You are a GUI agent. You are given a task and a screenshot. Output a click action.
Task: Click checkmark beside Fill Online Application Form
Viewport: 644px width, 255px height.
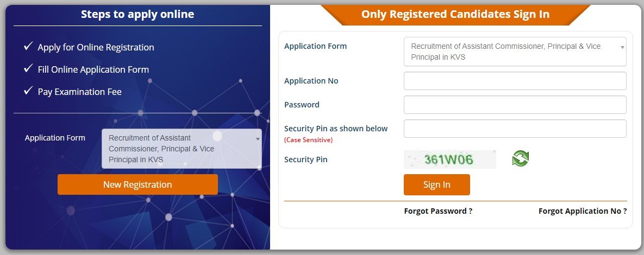[x=28, y=68]
